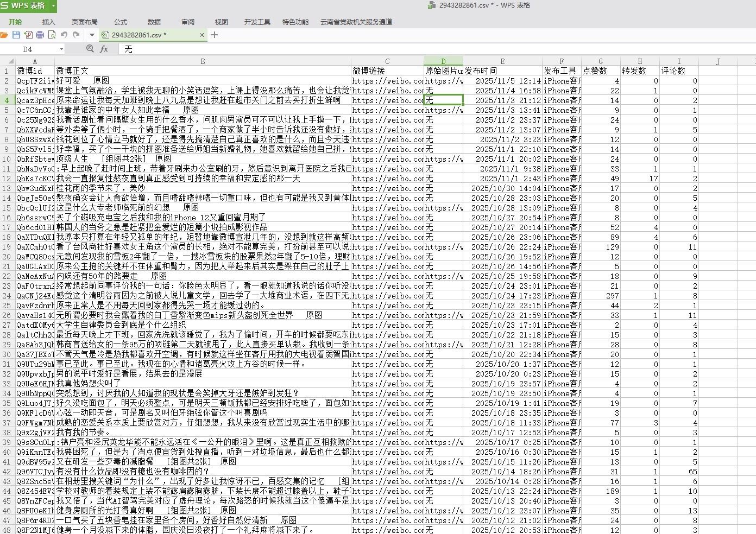The width and height of the screenshot is (756, 534).
Task: Select the 开发工具 tab
Action: pyautogui.click(x=257, y=22)
